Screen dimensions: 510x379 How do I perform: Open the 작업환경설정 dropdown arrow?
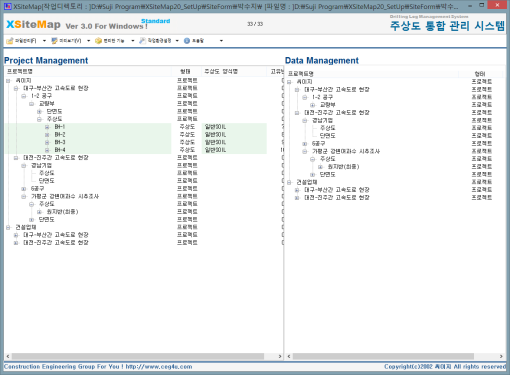[177, 41]
